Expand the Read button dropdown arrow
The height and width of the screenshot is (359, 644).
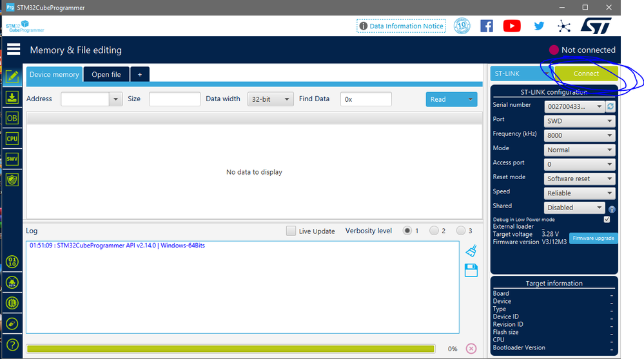[x=470, y=99]
